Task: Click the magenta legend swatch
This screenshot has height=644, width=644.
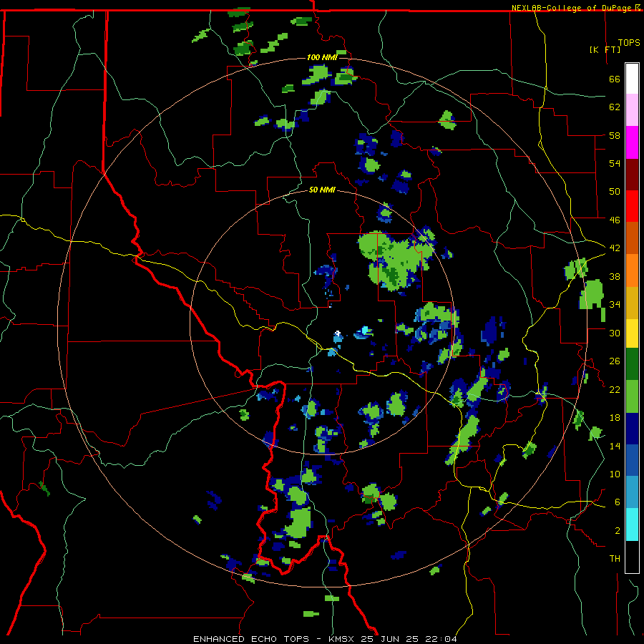Action: 632,142
